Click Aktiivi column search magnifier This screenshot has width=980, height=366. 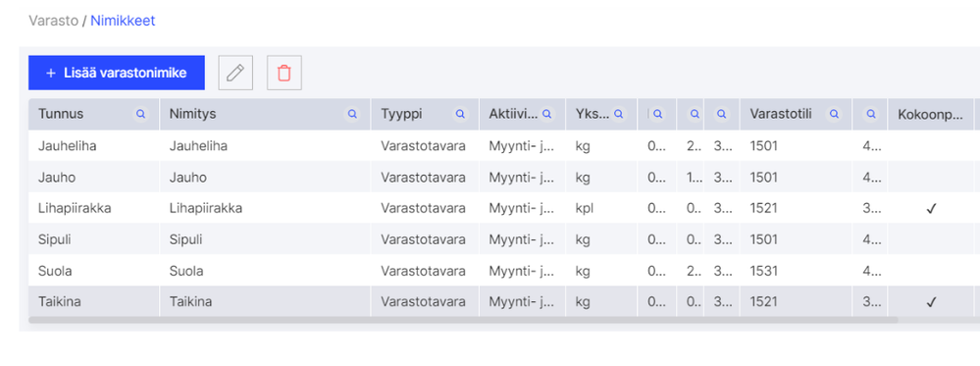click(546, 114)
